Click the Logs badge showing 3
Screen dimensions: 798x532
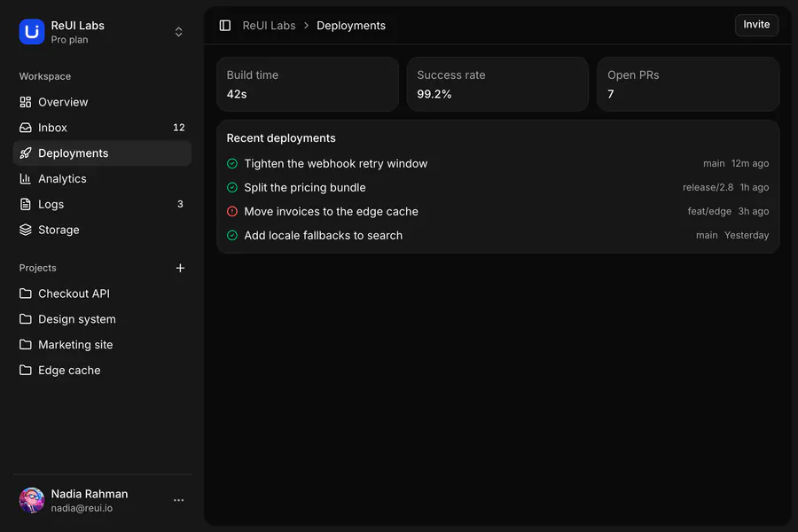click(180, 204)
